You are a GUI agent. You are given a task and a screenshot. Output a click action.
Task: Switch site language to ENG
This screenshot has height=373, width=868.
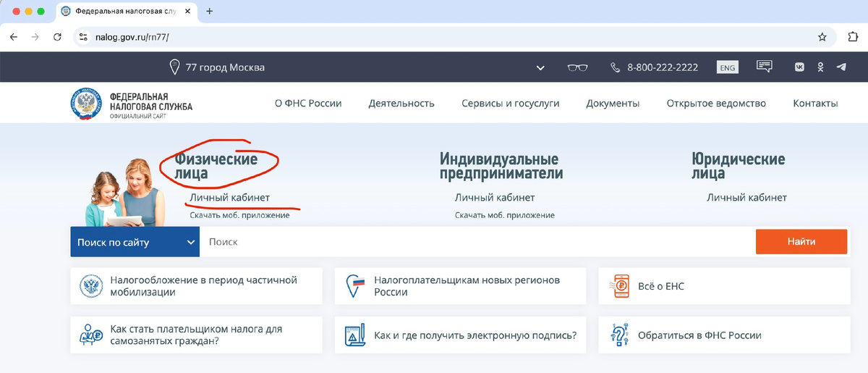click(728, 67)
